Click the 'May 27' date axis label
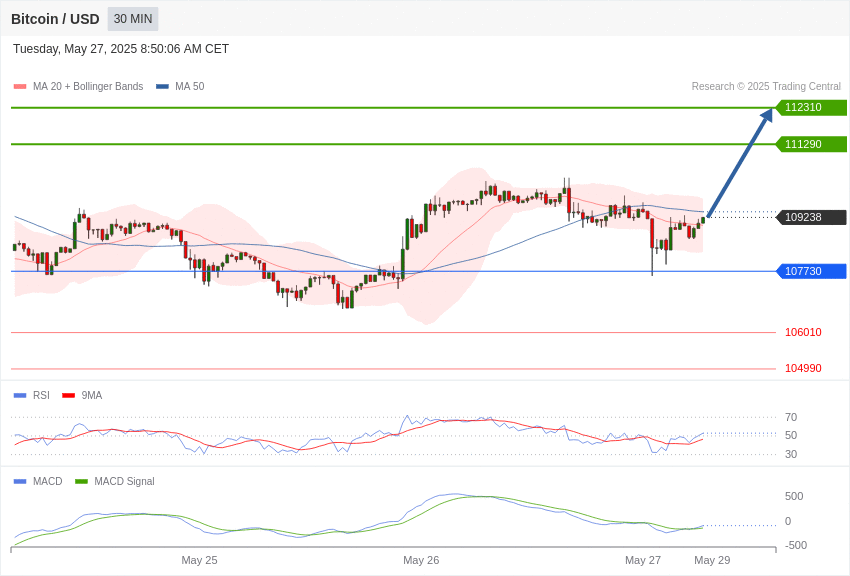The image size is (850, 576). click(643, 560)
